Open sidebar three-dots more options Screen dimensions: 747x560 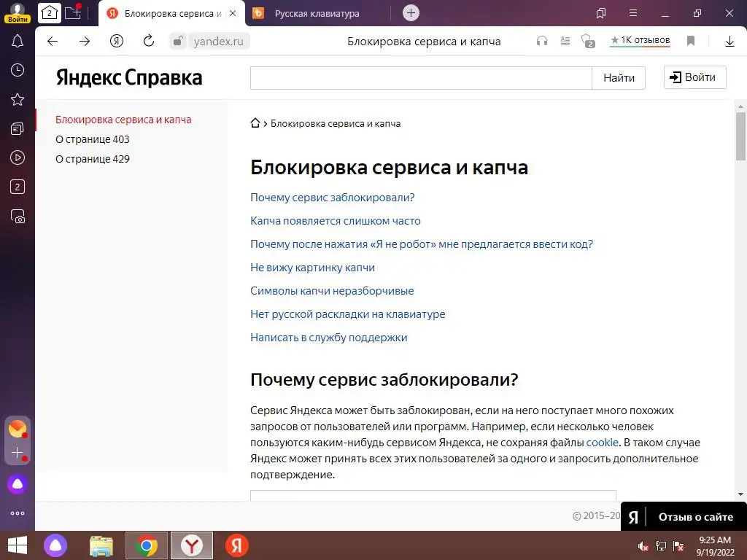point(18,513)
